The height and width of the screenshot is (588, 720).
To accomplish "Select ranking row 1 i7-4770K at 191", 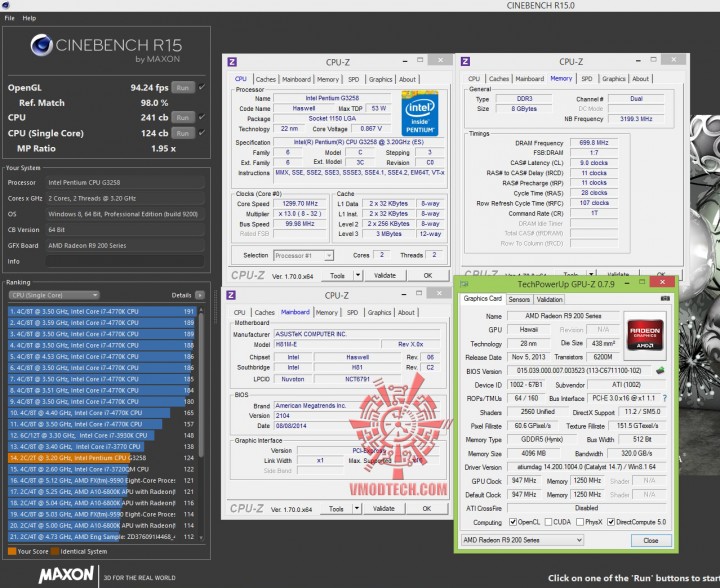I will pos(102,311).
